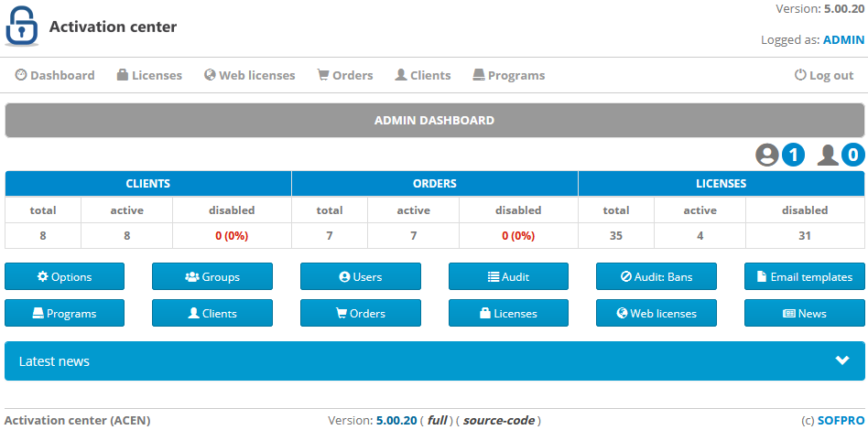Click the Licenses total value 35
The image size is (868, 430).
point(616,236)
